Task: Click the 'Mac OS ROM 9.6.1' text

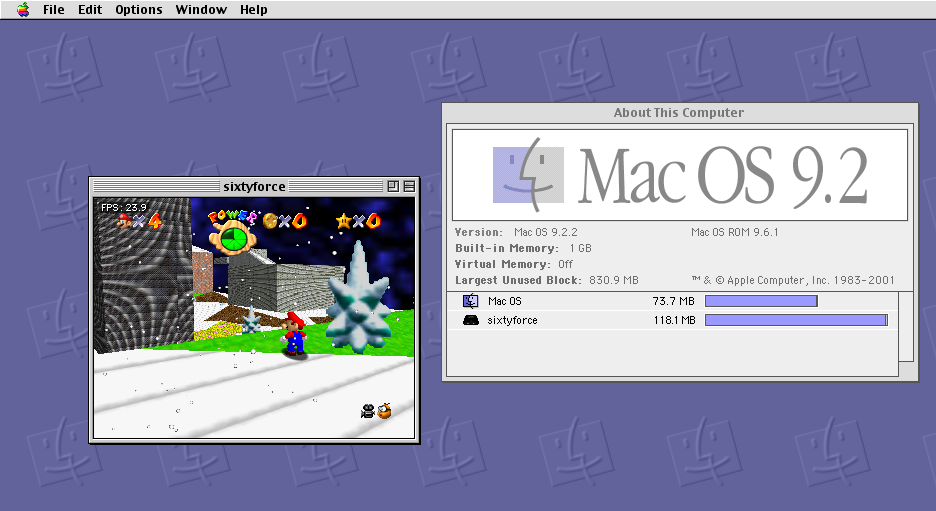Action: (x=735, y=232)
